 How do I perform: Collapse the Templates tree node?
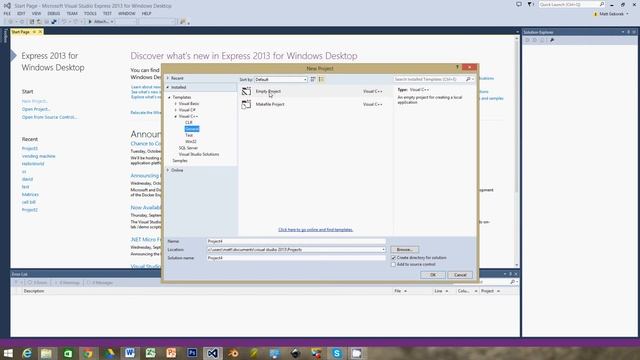point(169,98)
